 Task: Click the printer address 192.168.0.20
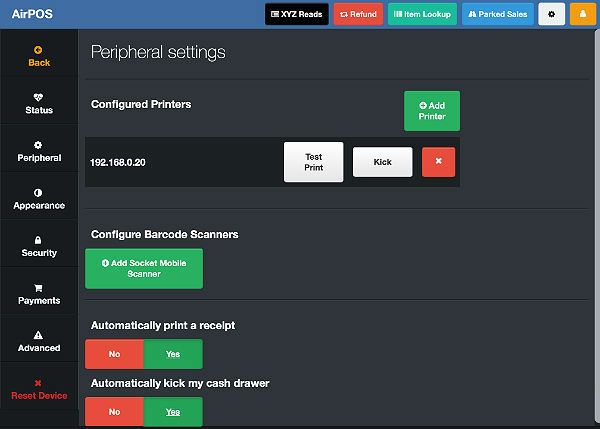(x=118, y=162)
